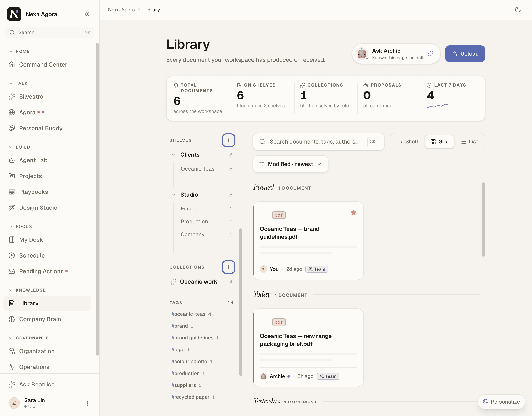Screen dimensions: 532x416
Task: Click the Upload button
Action: point(465,54)
